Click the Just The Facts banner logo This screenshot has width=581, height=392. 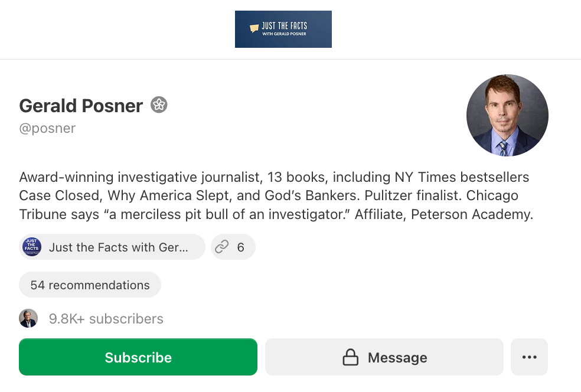283,30
